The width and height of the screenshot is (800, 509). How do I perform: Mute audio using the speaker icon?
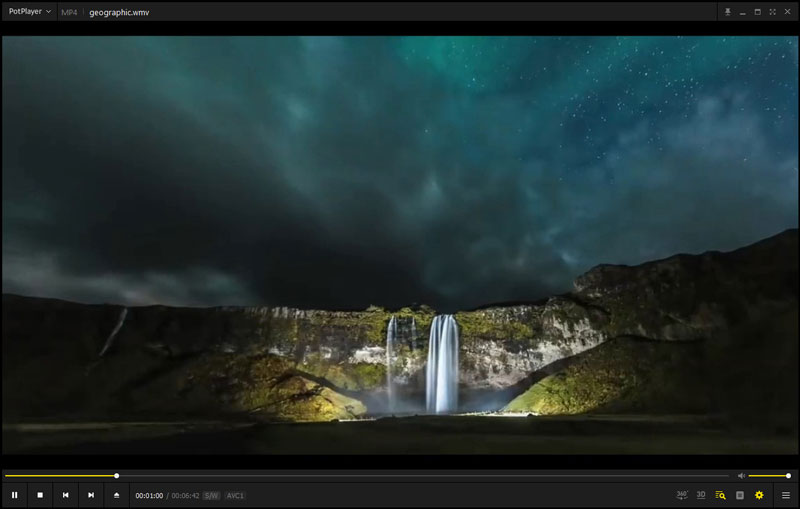click(741, 476)
